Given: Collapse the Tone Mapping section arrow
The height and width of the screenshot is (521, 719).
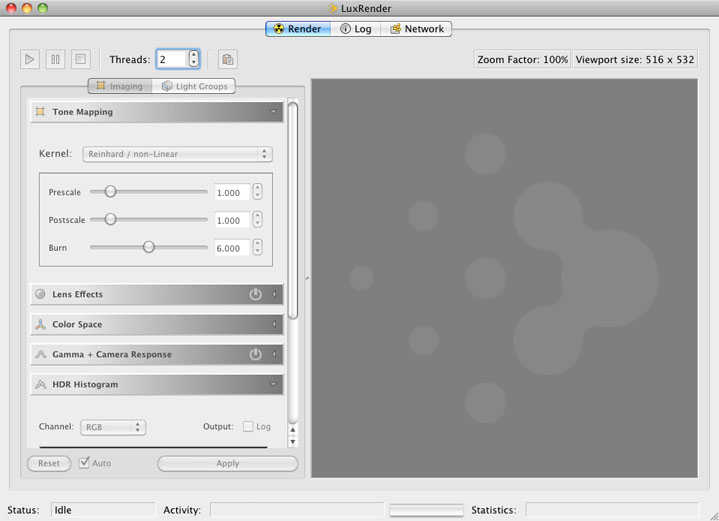Looking at the screenshot, I should pos(273,112).
